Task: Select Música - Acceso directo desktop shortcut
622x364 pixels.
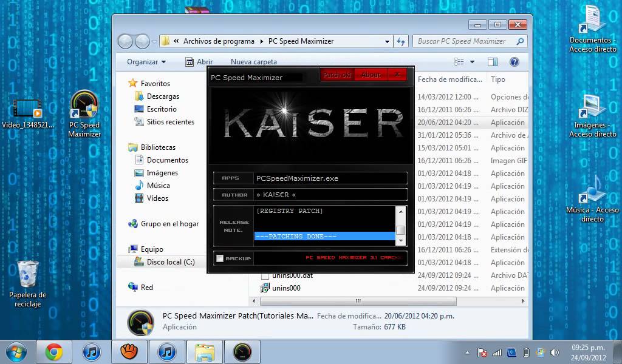Action: coord(592,200)
